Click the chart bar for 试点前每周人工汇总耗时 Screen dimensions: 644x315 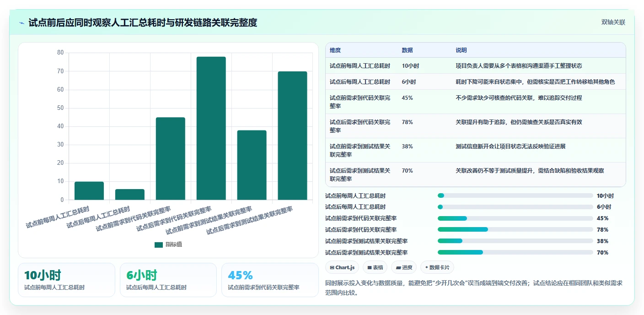point(89,190)
